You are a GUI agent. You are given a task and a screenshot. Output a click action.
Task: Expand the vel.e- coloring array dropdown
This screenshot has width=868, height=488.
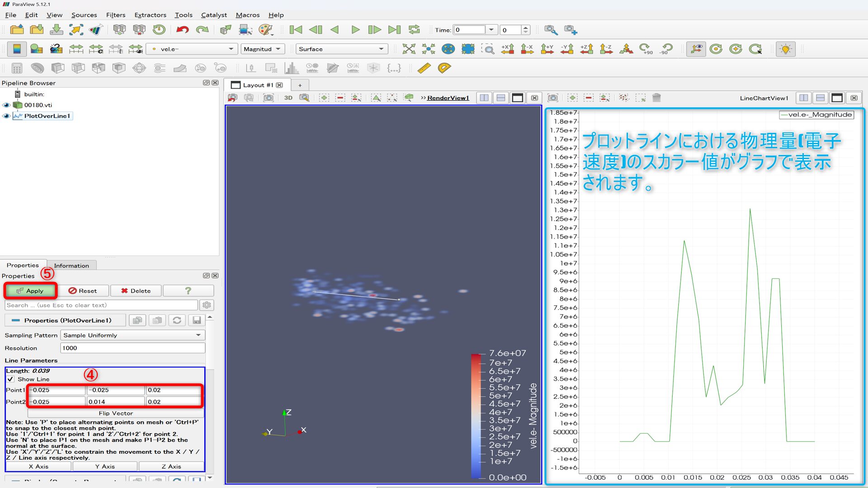(192, 49)
